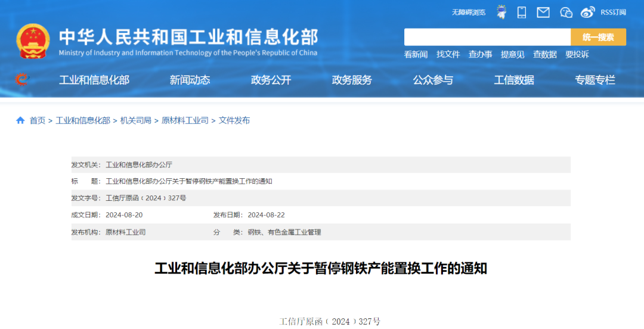644x329 pixels.
Task: Select 找文件 quick link
Action: pyautogui.click(x=448, y=54)
